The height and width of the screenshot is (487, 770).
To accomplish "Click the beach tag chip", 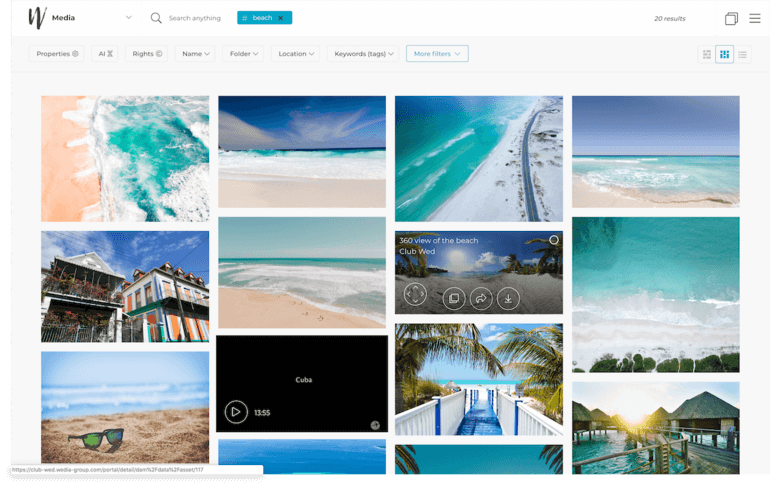I will 264,18.
